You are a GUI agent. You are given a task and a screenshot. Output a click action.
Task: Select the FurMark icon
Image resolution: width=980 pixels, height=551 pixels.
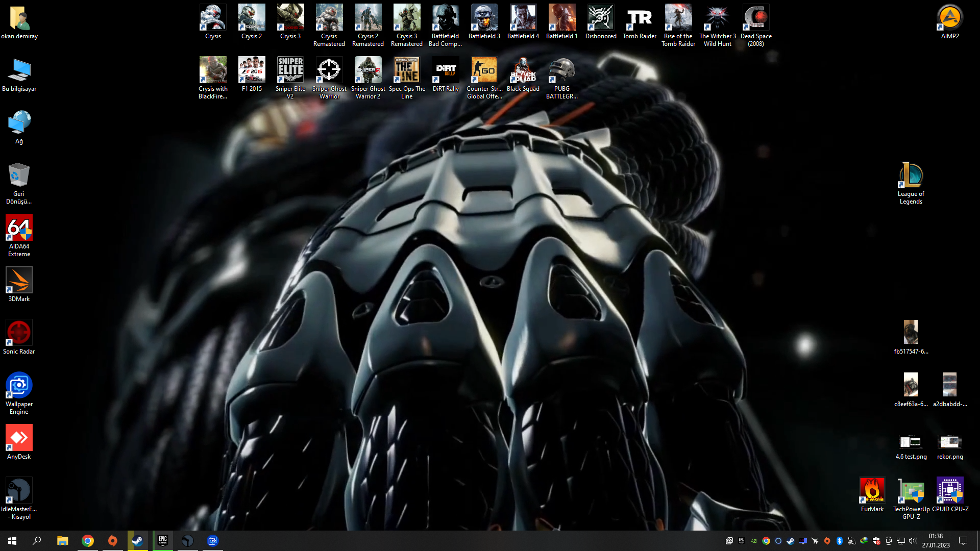click(x=872, y=491)
